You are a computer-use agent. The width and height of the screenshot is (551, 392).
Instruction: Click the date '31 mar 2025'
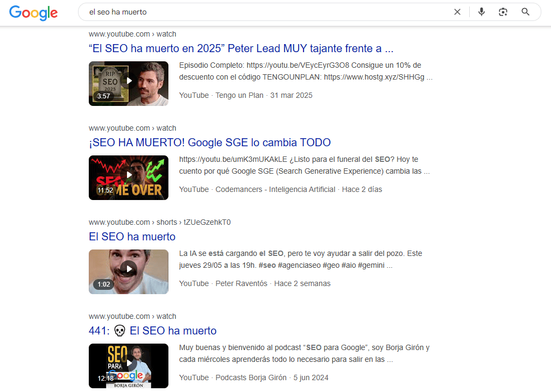291,96
